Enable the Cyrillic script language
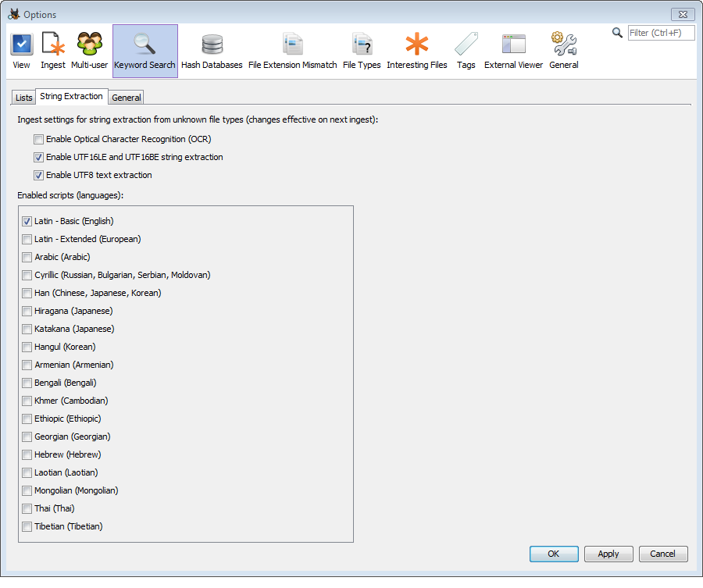 point(27,275)
